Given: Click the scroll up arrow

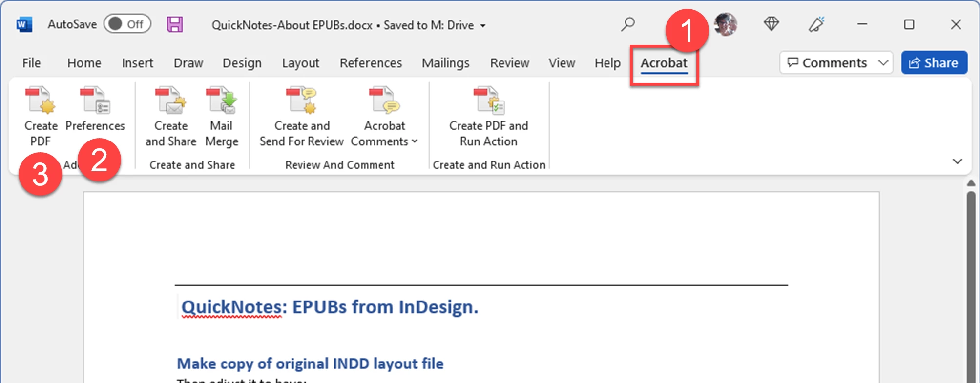Looking at the screenshot, I should tap(971, 183).
